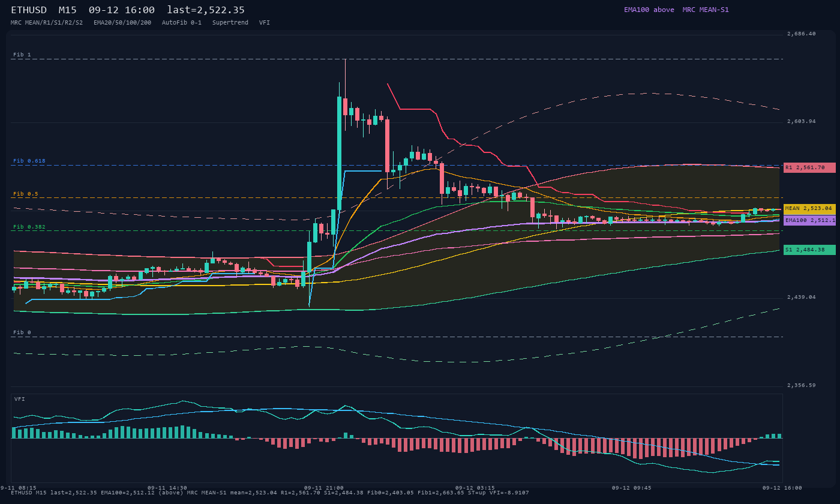The height and width of the screenshot is (504, 840).
Task: Click the 09-12 16:00 timestamp in the title
Action: click(x=121, y=10)
